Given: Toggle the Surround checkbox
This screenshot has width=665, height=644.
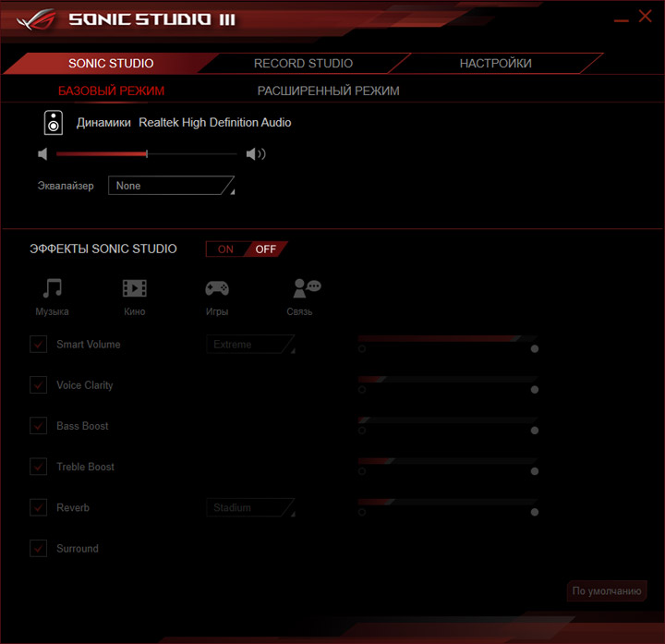Looking at the screenshot, I should tap(38, 548).
